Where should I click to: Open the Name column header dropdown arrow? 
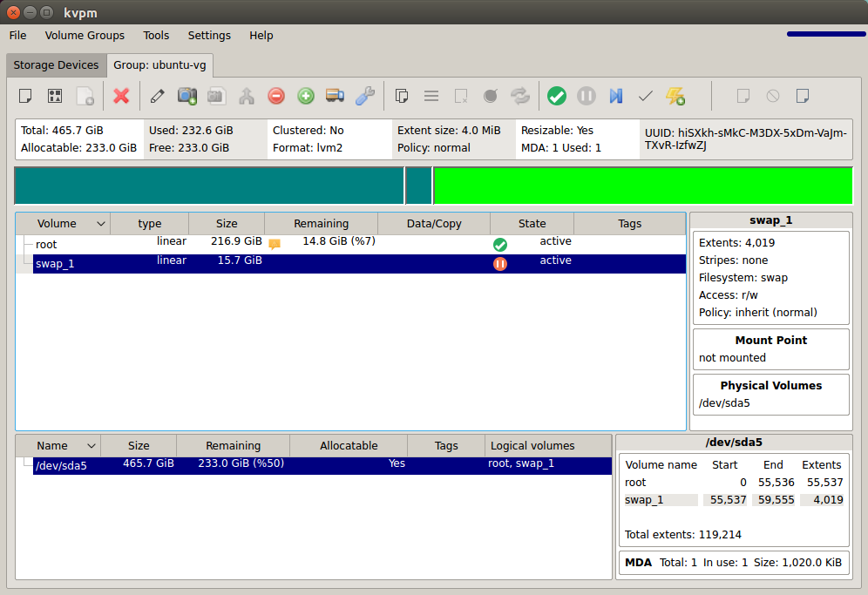(x=92, y=446)
